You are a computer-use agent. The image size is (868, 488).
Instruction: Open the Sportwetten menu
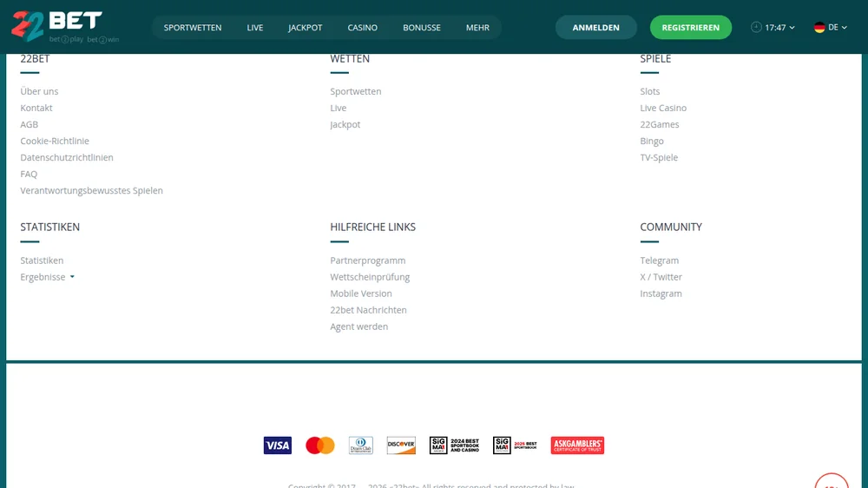[x=193, y=28]
